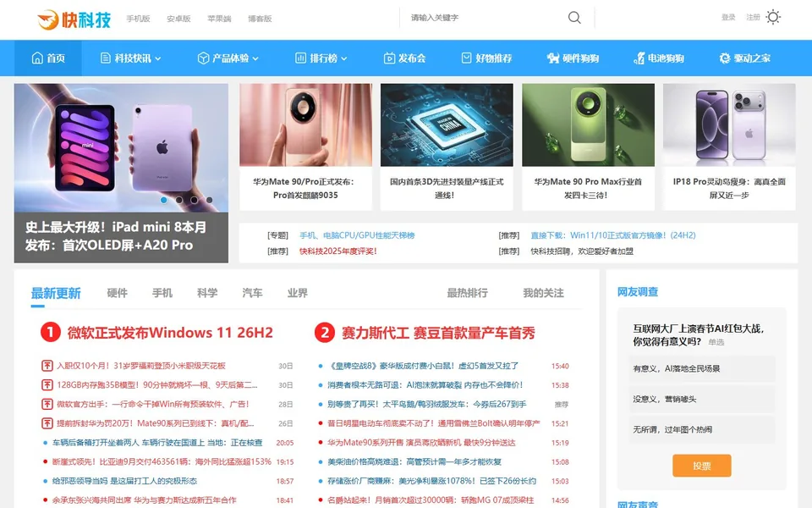The height and width of the screenshot is (508, 812).
Task: Toggle the day/night theme sun icon
Action: [773, 17]
